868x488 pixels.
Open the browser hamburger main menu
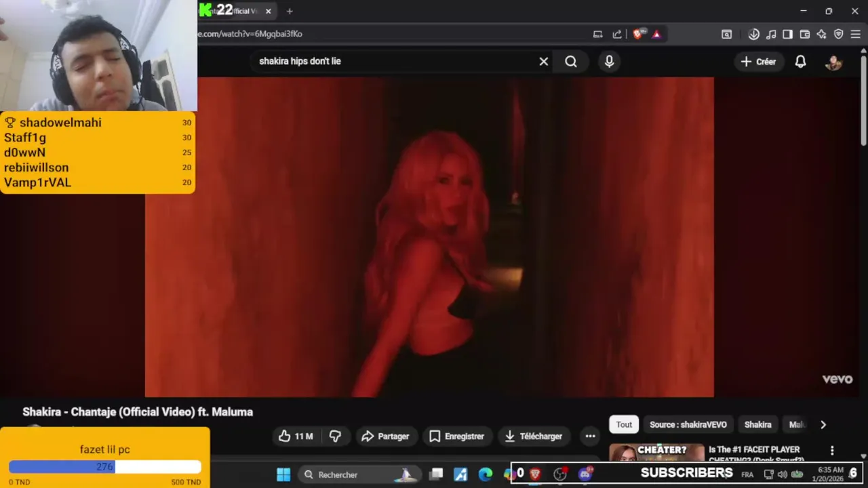tap(855, 34)
